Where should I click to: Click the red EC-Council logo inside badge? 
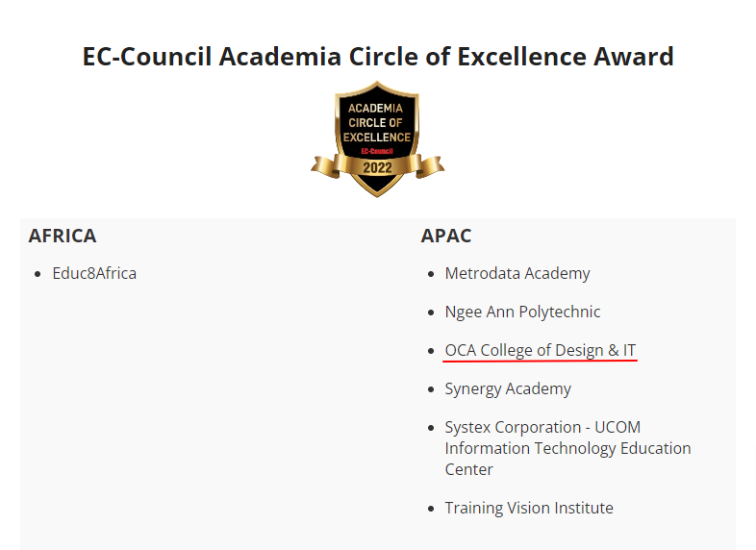(377, 151)
